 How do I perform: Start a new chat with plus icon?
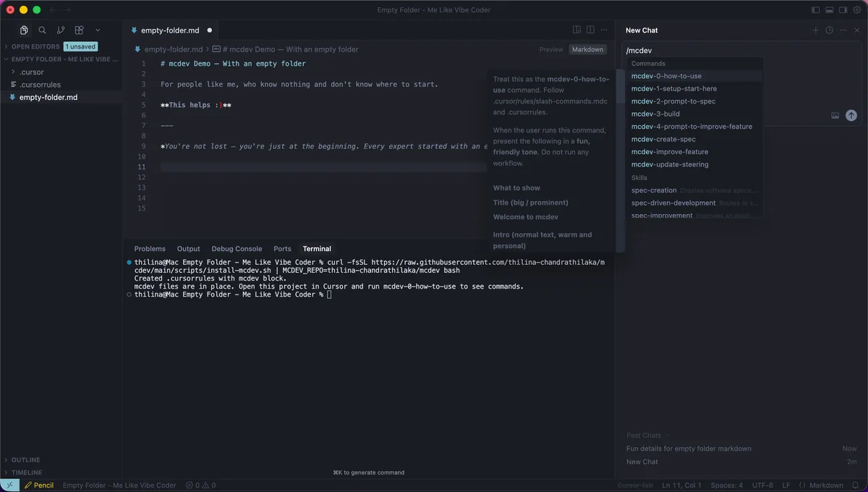(x=816, y=30)
